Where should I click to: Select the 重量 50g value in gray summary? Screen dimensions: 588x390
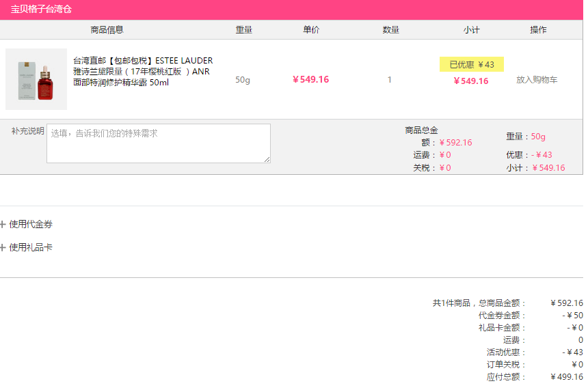[538, 137]
